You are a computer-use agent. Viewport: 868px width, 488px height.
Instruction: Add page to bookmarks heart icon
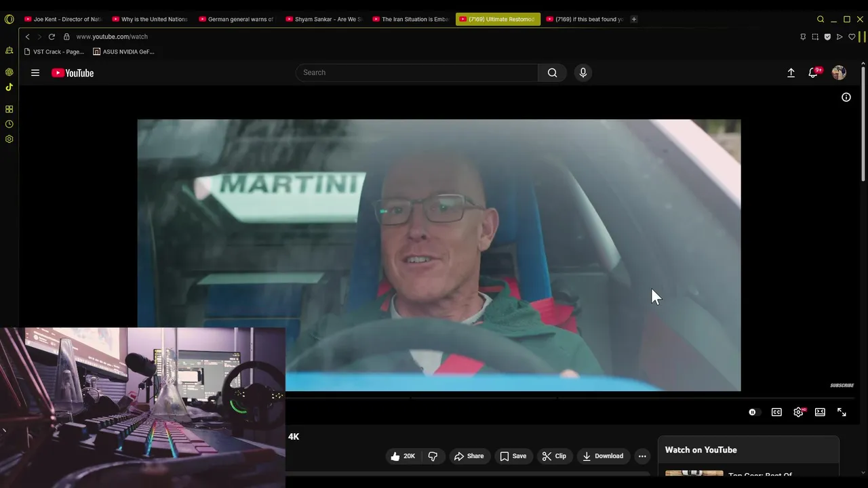coord(852,37)
